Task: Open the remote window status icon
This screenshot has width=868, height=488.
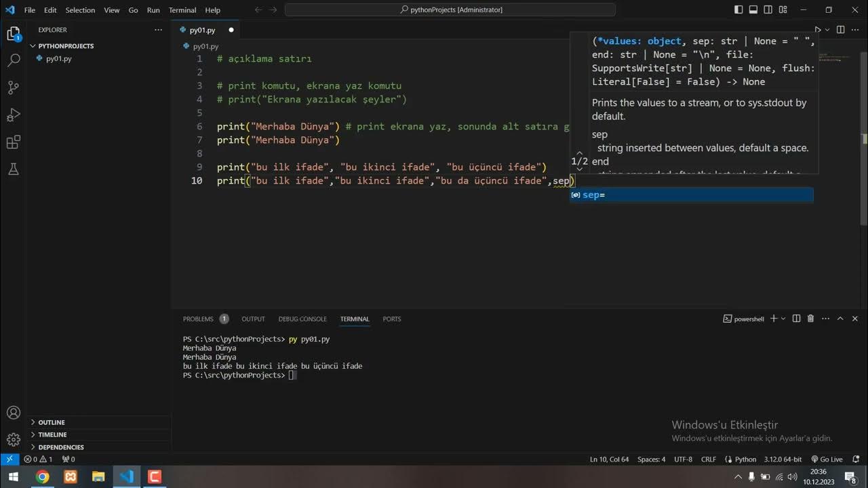Action: coord(9,459)
